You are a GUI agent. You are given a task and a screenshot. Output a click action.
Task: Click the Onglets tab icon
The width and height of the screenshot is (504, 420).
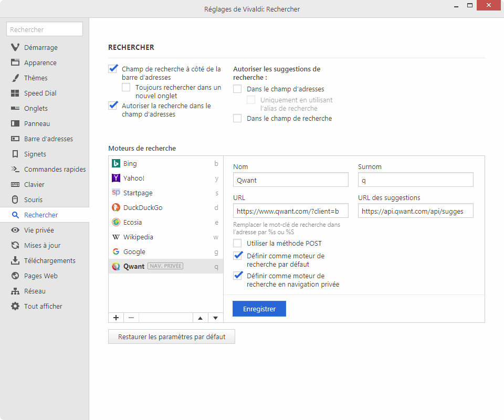tap(15, 108)
